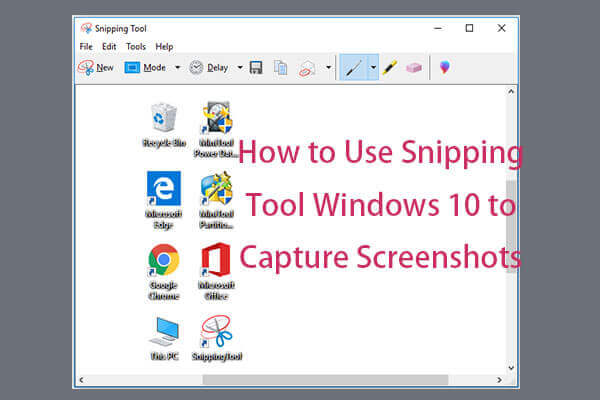Click the Snipping Tool title bar icon
The height and width of the screenshot is (400, 600).
[x=86, y=28]
